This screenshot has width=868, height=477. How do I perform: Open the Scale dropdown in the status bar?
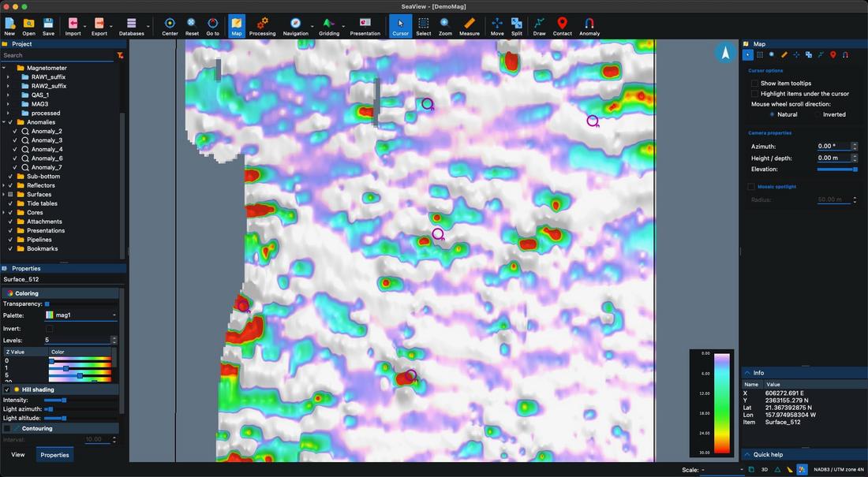(722, 470)
